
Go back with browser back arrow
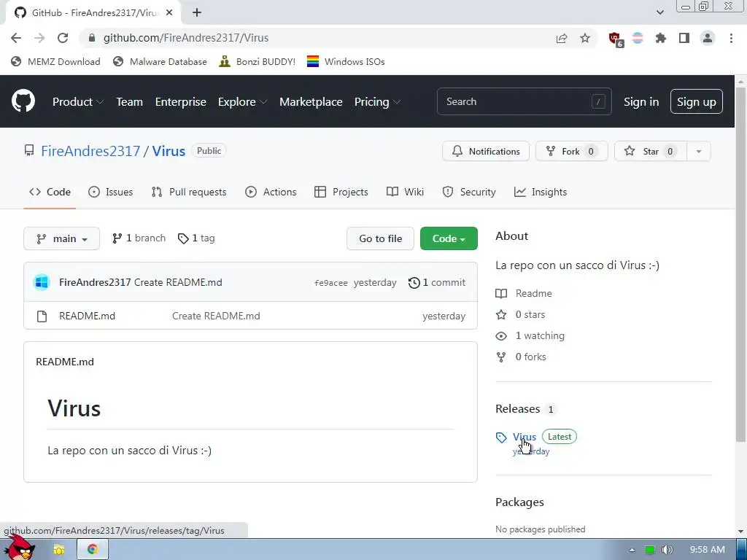[16, 38]
